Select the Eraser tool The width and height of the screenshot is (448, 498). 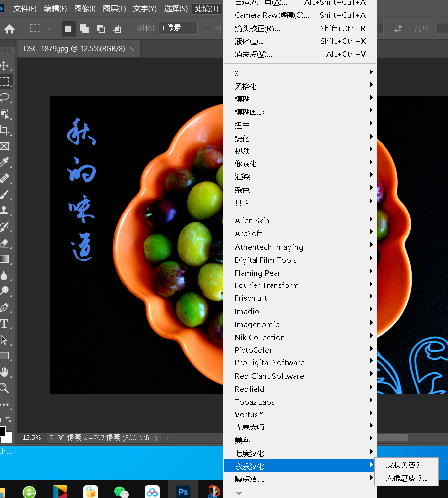(4, 243)
